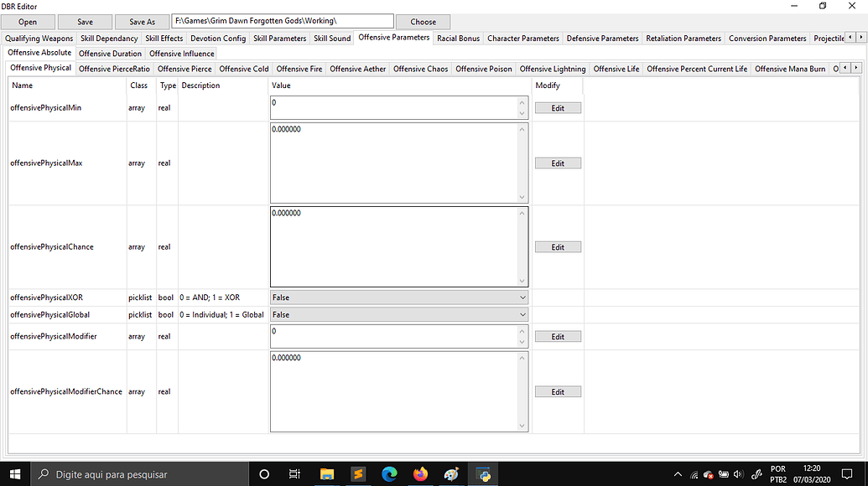
Task: Click the Choose button beside the path
Action: [423, 21]
